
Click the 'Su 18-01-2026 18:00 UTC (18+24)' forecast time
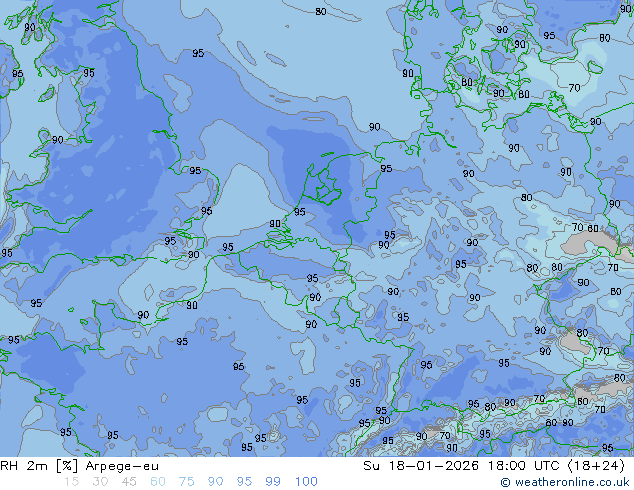[494, 466]
